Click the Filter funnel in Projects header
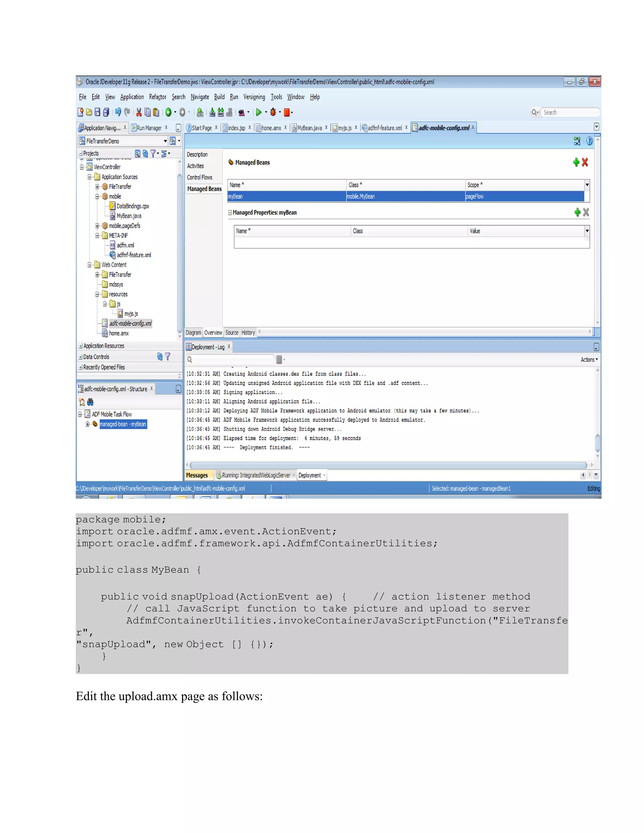Image resolution: width=644 pixels, height=833 pixels. pos(153,153)
